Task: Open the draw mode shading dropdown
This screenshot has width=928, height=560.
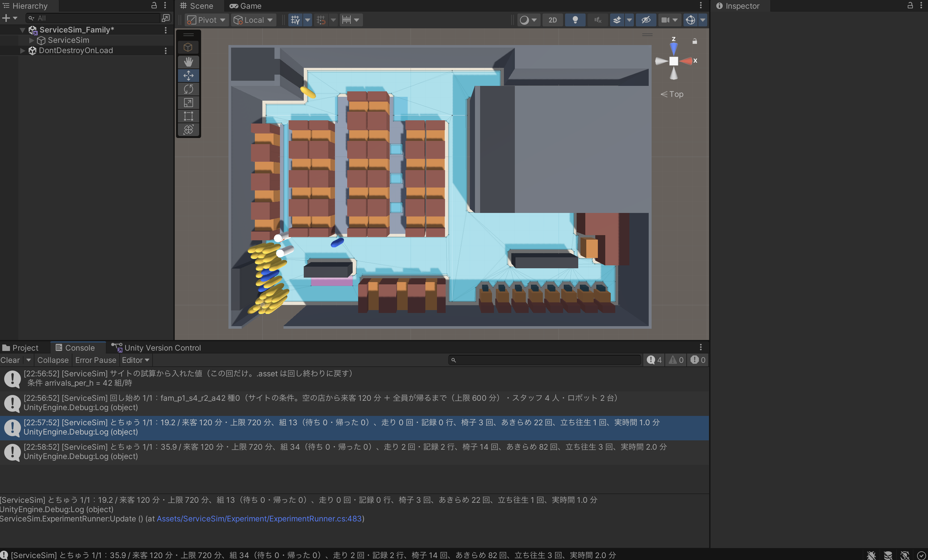Action: [x=528, y=20]
